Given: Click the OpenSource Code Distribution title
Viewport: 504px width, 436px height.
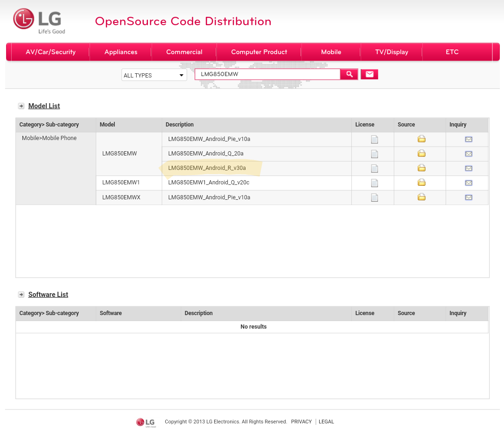Looking at the screenshot, I should pos(183,21).
